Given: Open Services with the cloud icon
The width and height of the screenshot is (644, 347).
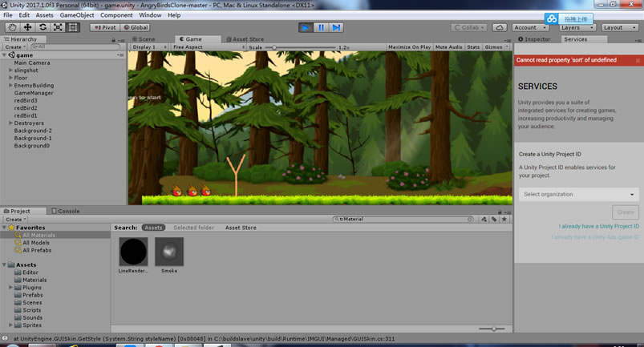Looking at the screenshot, I should tap(500, 27).
